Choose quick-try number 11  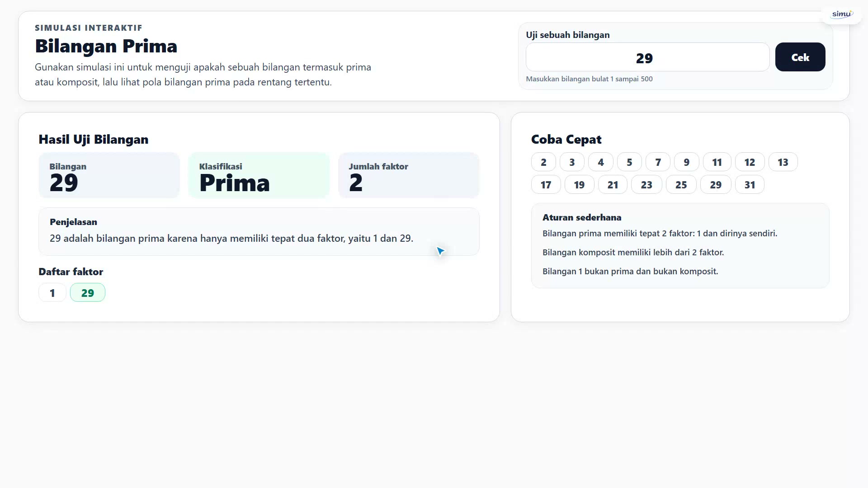(x=717, y=162)
